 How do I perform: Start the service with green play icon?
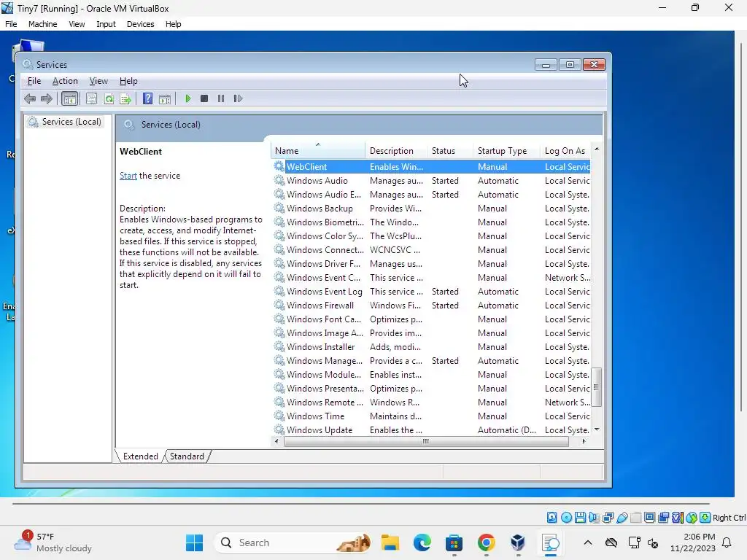(x=188, y=98)
